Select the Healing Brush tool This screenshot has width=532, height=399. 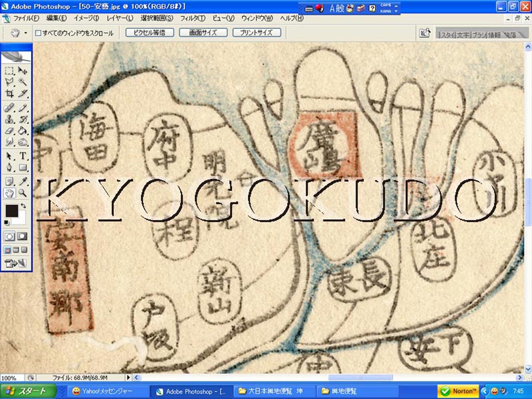(x=9, y=108)
